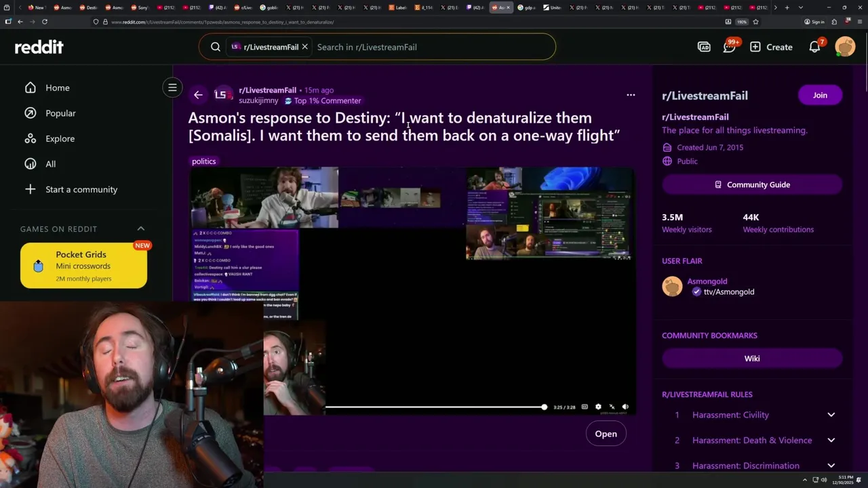Open r/LivestreamFail link in post header
The image size is (868, 488).
(267, 90)
